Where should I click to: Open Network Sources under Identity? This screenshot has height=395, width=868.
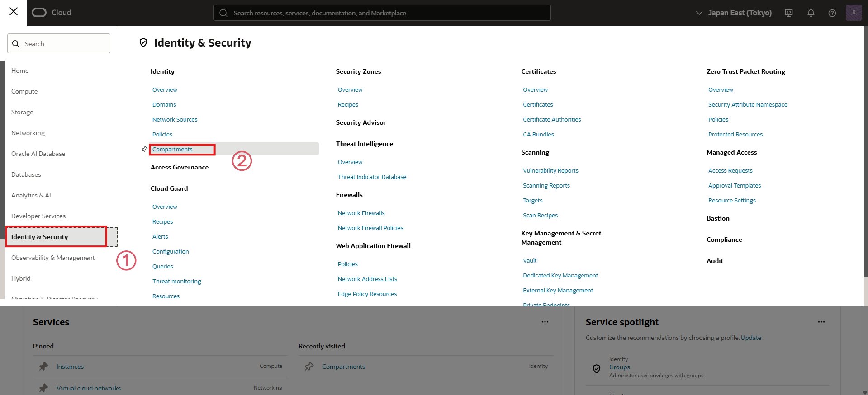(x=175, y=119)
